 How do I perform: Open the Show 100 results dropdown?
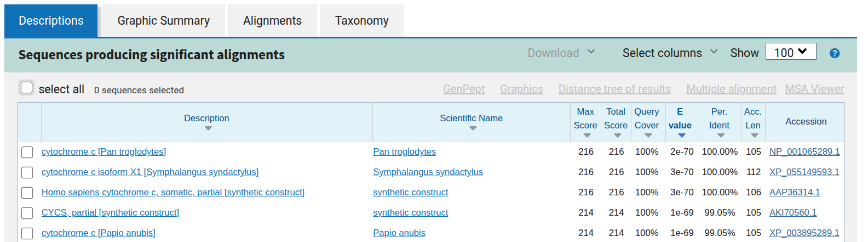pyautogui.click(x=790, y=52)
